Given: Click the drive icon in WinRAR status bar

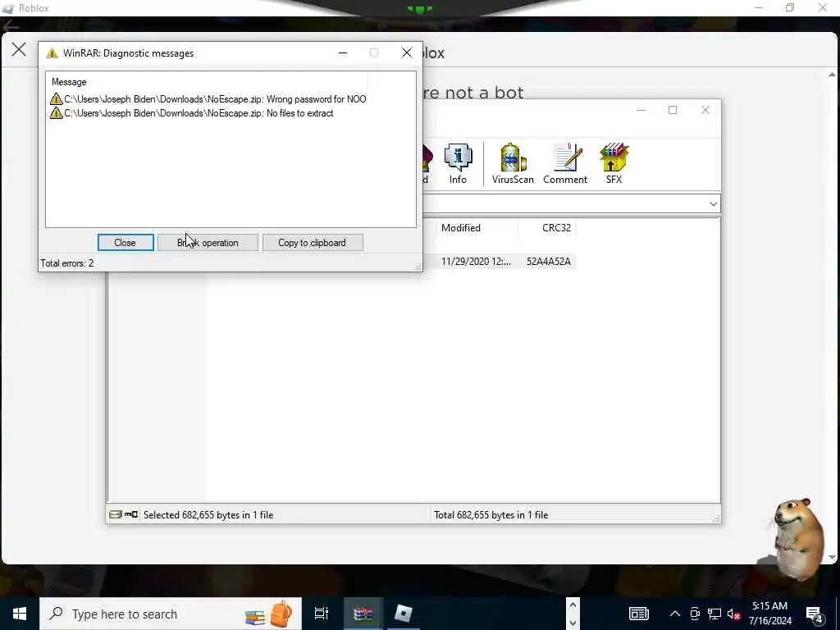Looking at the screenshot, I should 115,515.
